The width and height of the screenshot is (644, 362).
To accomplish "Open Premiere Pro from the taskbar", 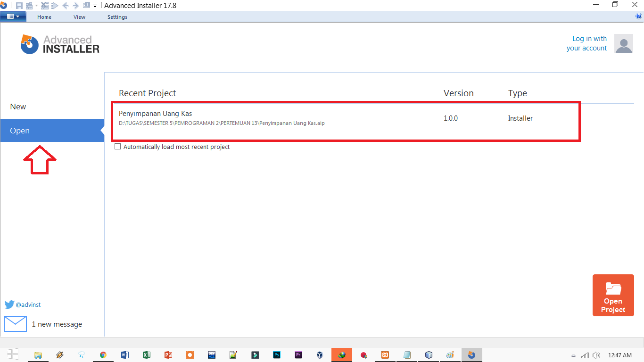I will [x=298, y=355].
